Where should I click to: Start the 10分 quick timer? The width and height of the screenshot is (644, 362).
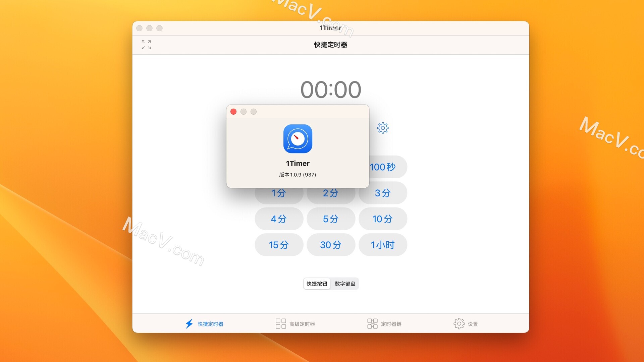click(383, 219)
